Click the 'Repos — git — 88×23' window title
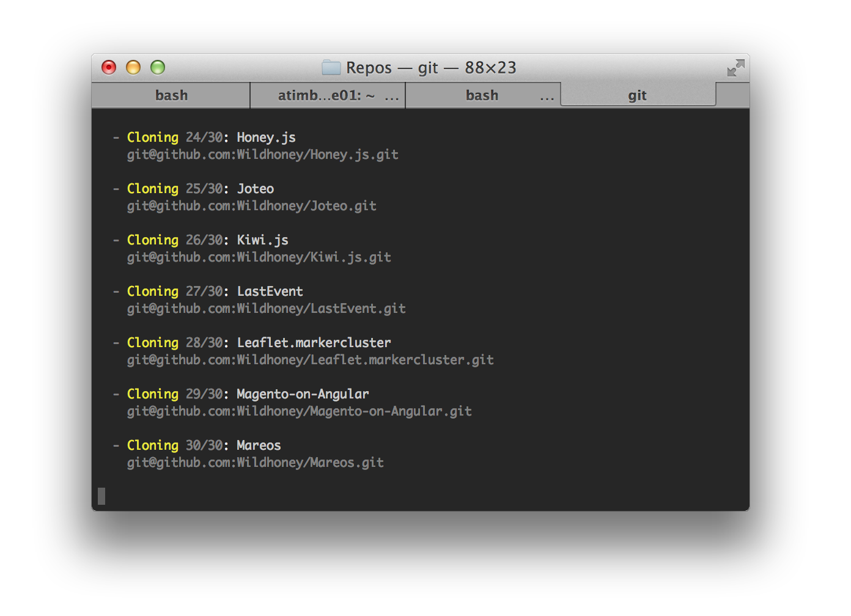The image size is (851, 616). click(431, 67)
